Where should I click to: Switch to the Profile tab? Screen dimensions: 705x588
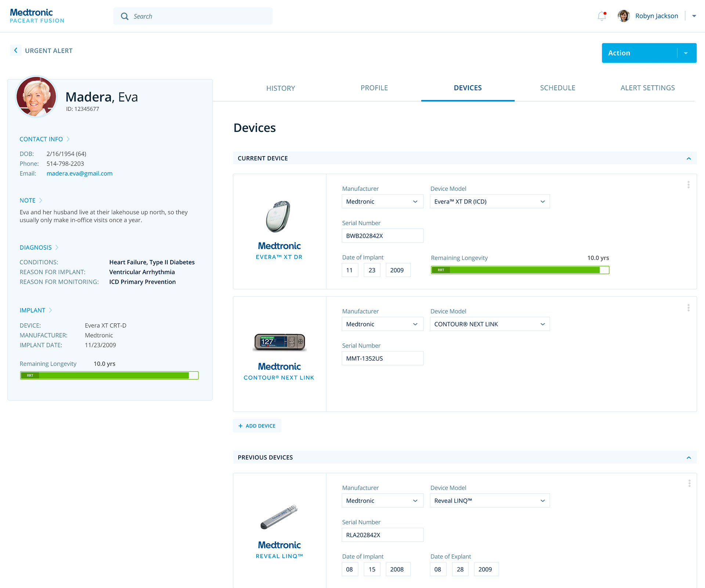point(374,88)
